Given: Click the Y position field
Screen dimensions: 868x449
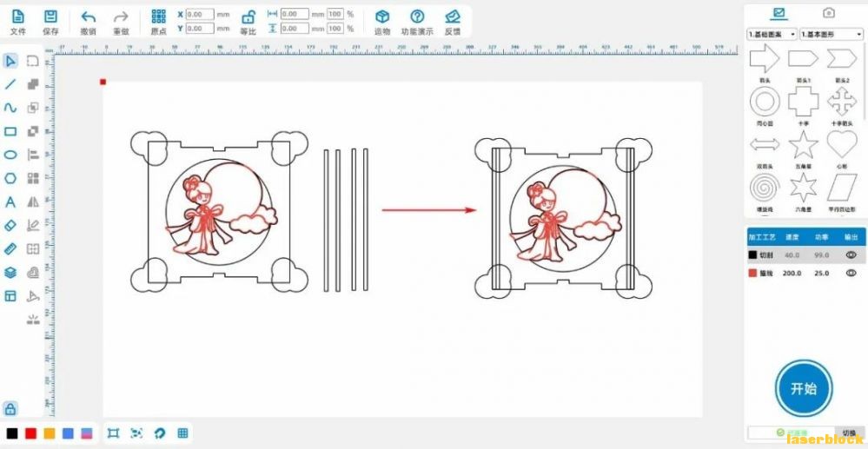Looking at the screenshot, I should point(200,29).
